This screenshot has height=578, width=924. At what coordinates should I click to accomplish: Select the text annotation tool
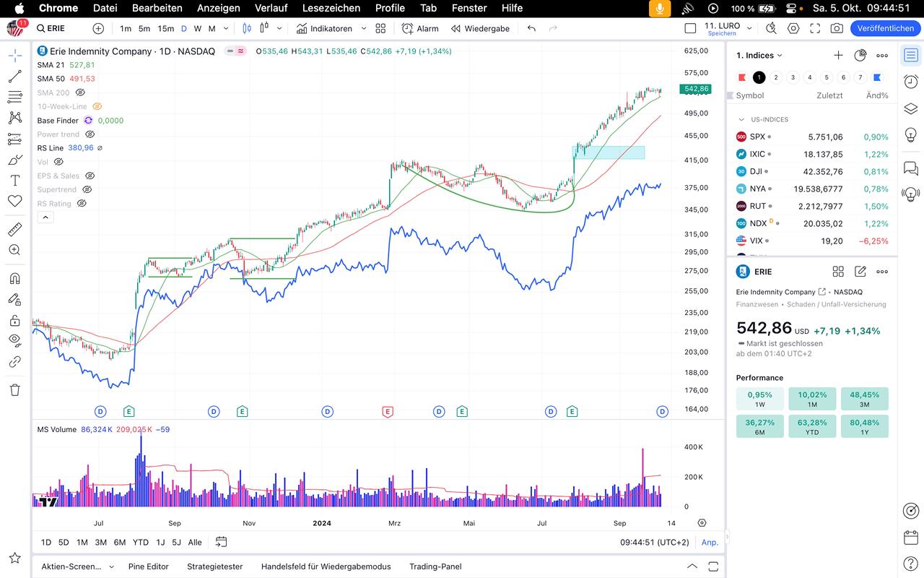point(14,181)
